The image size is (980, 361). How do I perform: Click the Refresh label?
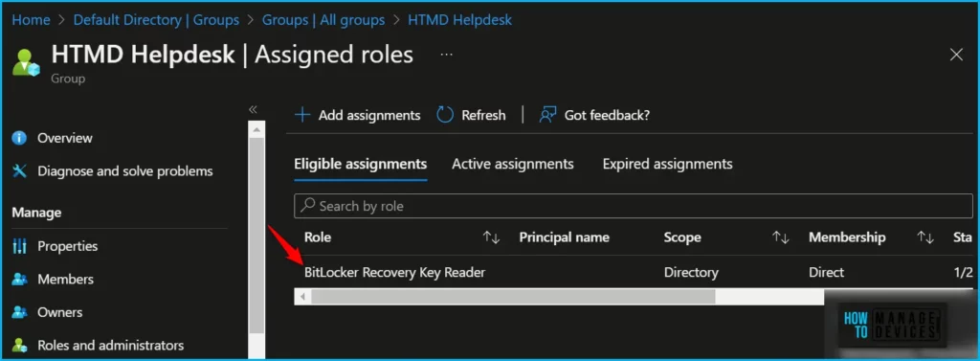[x=483, y=115]
